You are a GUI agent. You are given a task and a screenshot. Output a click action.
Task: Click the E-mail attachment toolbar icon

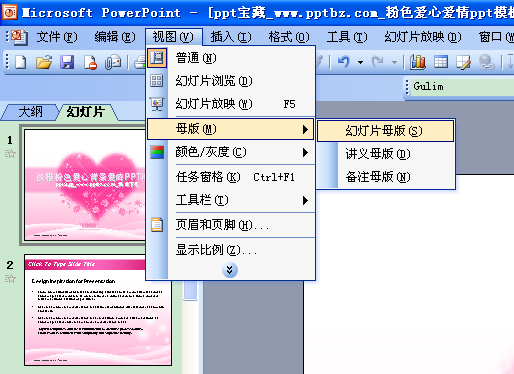click(113, 62)
